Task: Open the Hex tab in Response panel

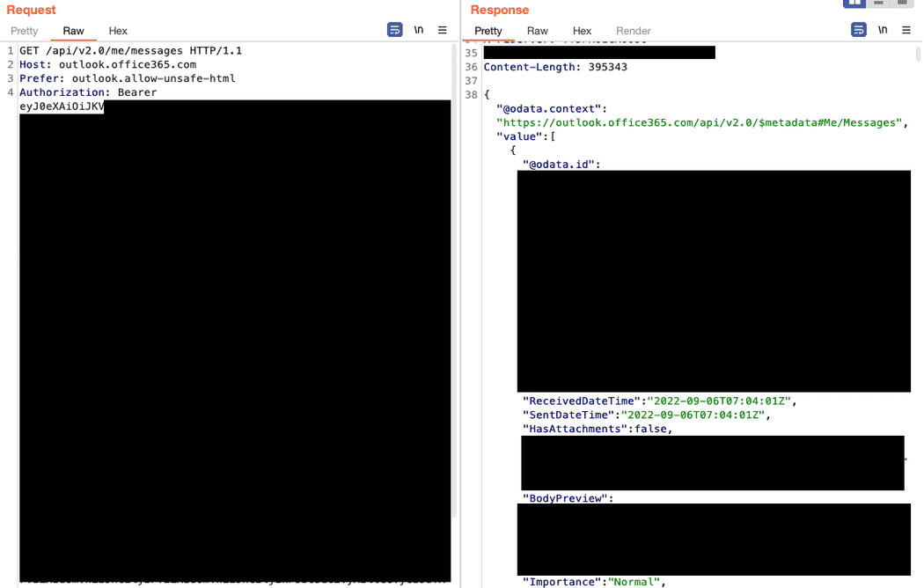Action: [x=582, y=31]
